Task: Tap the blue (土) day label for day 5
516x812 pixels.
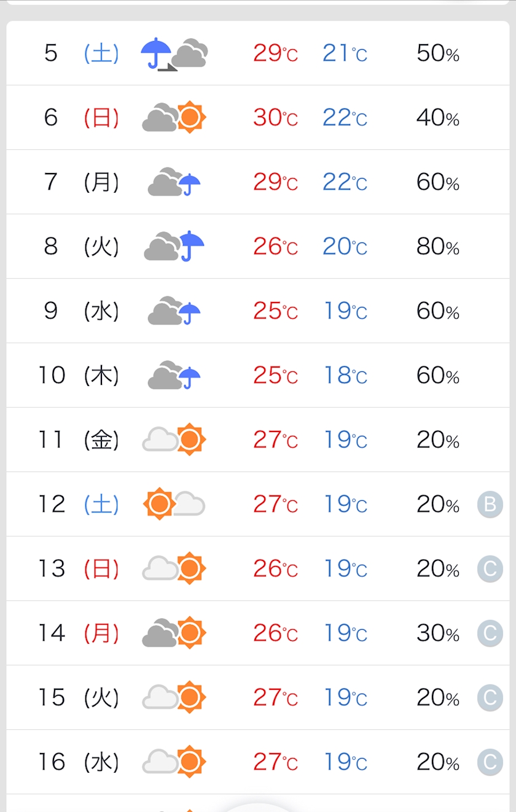Action: [101, 53]
